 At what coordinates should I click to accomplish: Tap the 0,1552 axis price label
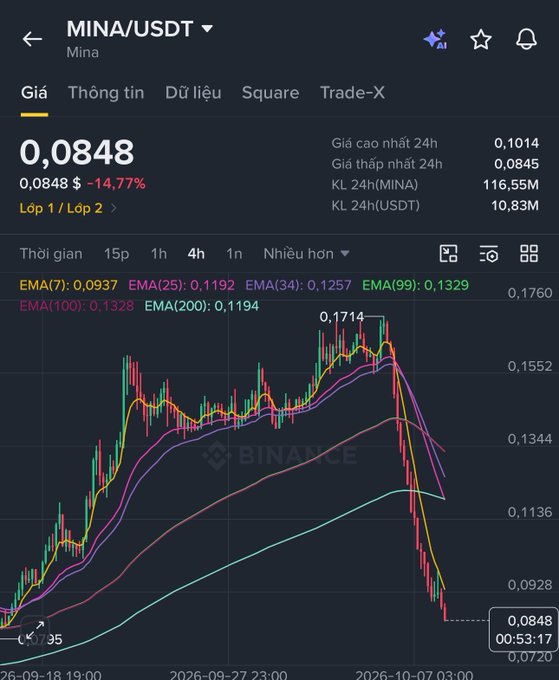coord(530,366)
